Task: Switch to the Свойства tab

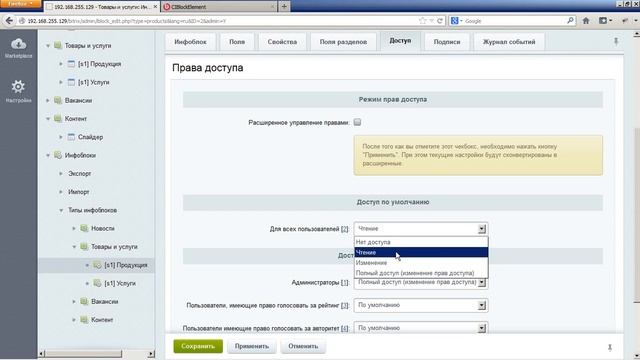Action: [282, 42]
